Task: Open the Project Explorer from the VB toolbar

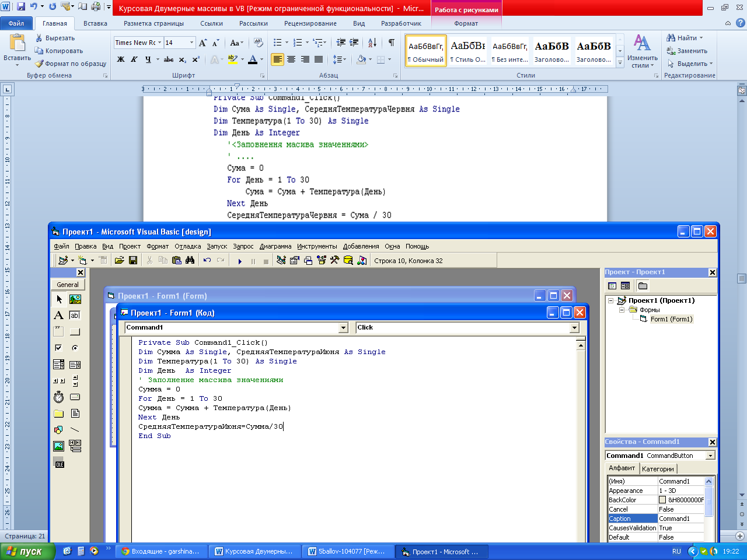Action: [x=281, y=261]
